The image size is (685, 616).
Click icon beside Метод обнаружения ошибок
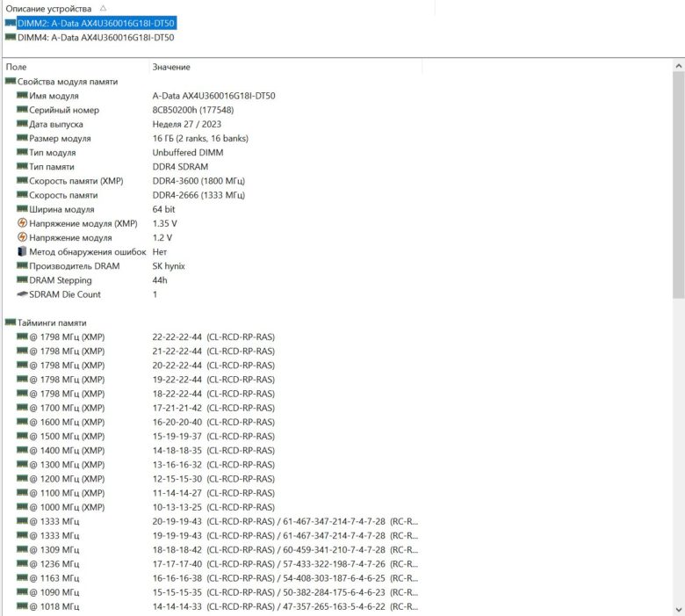22,251
